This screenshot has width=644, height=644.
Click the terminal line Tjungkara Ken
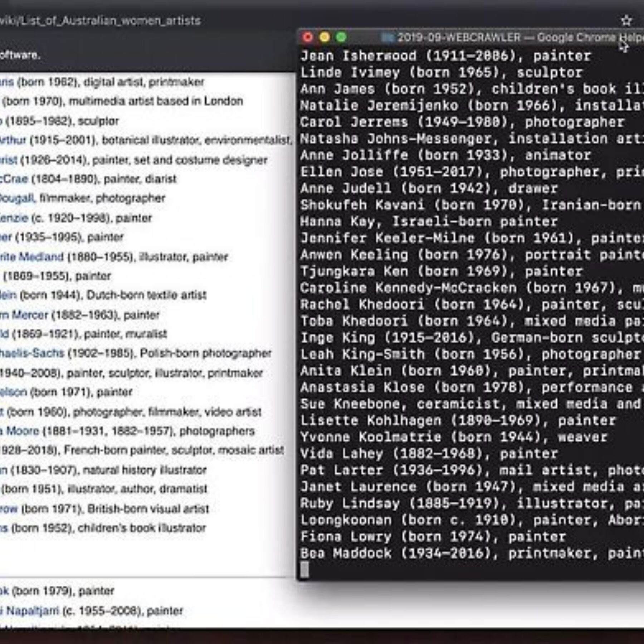click(441, 271)
